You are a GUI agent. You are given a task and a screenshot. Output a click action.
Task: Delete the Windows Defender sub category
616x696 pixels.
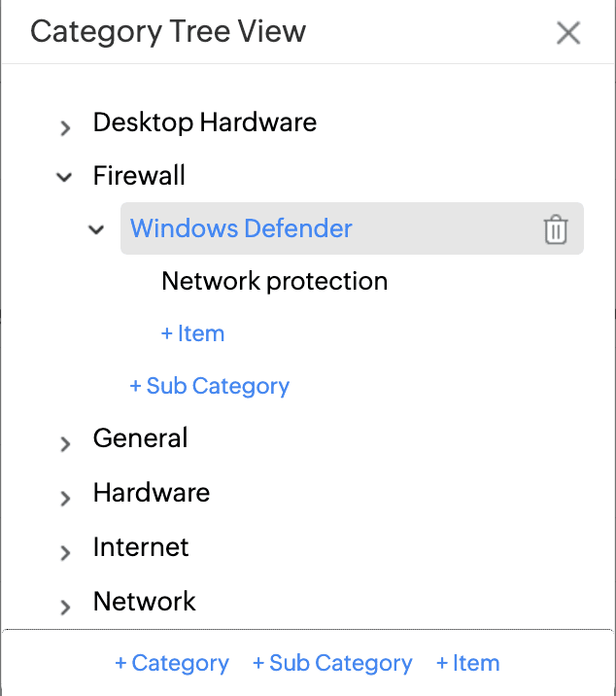(x=555, y=229)
